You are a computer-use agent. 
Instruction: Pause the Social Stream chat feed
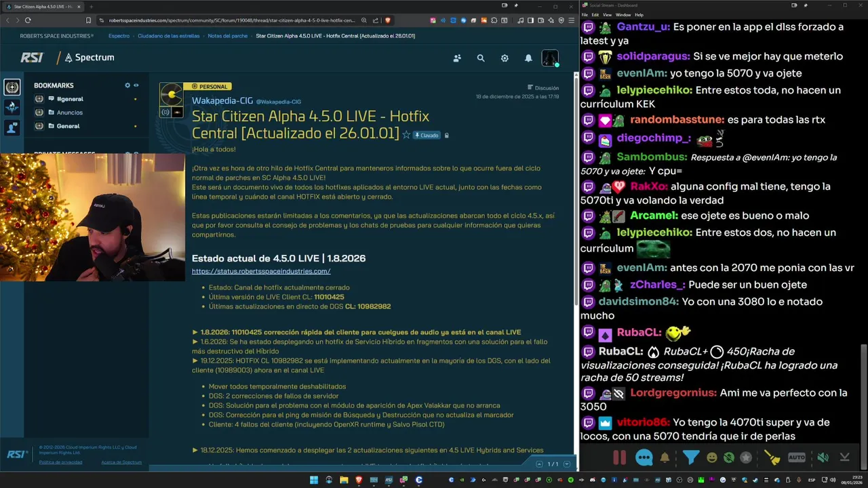[x=619, y=457]
